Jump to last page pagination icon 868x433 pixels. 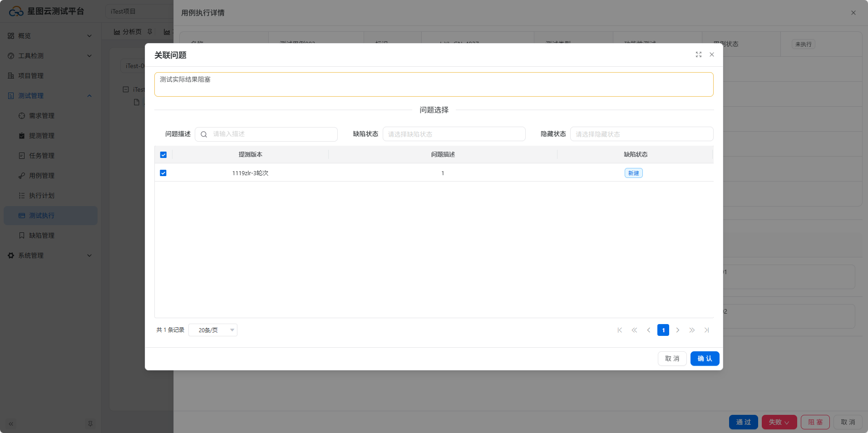(x=706, y=330)
